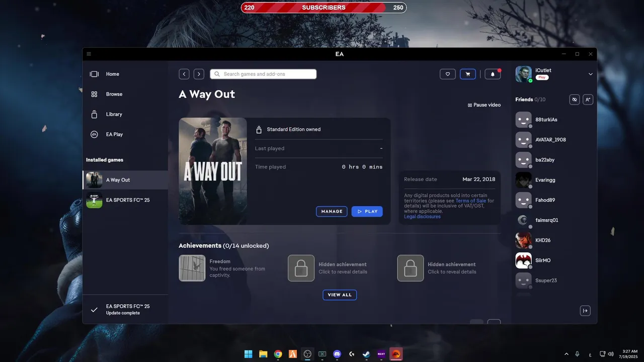Open the volume tray icon
The image size is (644, 362).
(611, 354)
